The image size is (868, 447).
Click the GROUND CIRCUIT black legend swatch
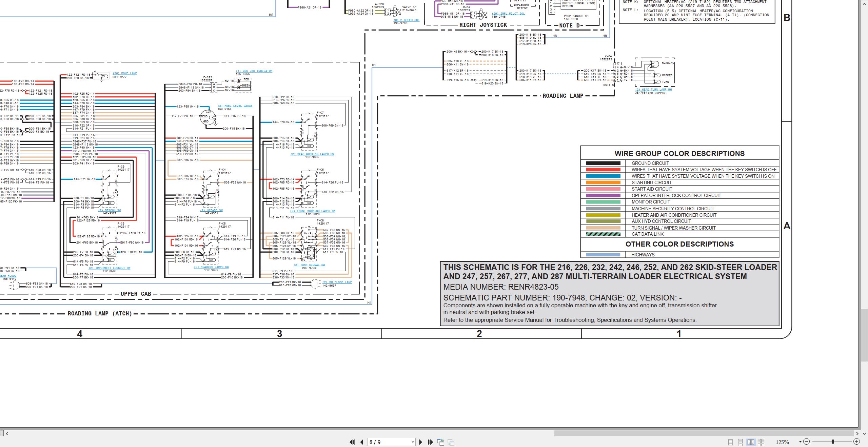pyautogui.click(x=603, y=163)
